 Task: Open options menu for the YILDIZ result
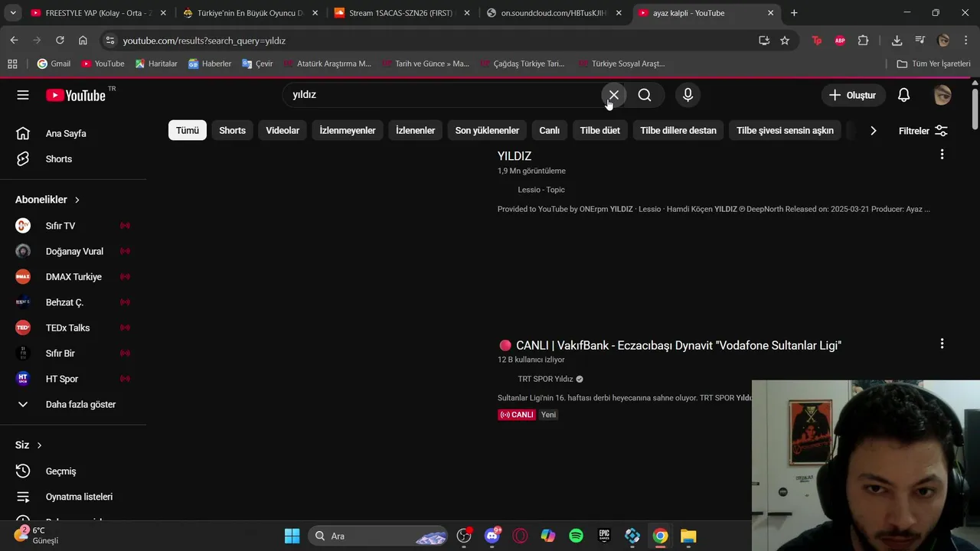pyautogui.click(x=942, y=155)
